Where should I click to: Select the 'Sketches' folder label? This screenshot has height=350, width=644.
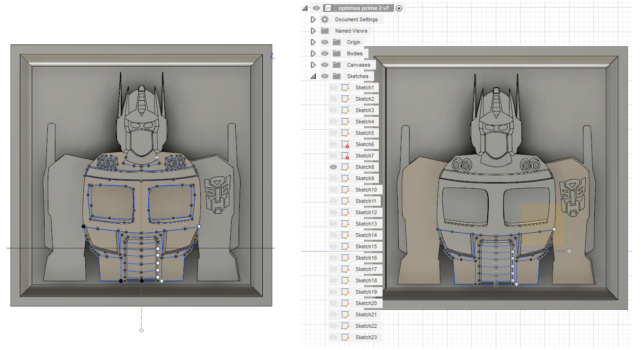358,76
